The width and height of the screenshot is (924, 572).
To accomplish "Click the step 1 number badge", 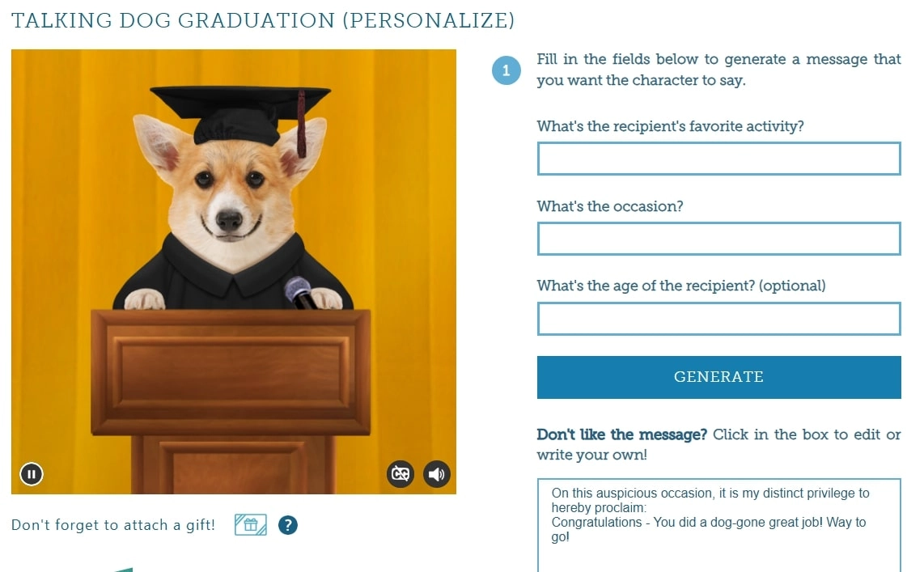I will pos(507,70).
